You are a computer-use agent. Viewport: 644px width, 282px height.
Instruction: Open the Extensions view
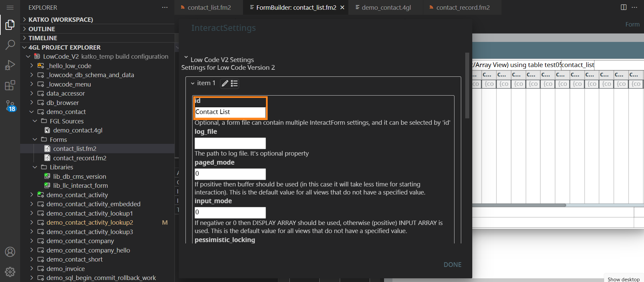click(x=10, y=85)
